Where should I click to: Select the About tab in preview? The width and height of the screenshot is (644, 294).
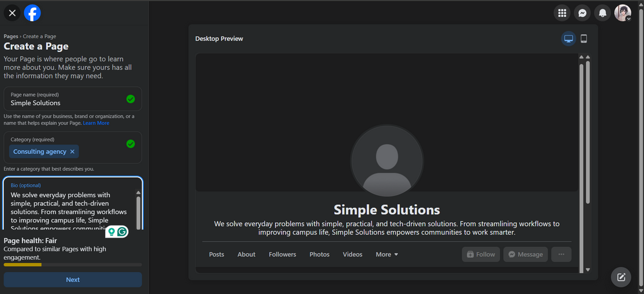point(246,254)
